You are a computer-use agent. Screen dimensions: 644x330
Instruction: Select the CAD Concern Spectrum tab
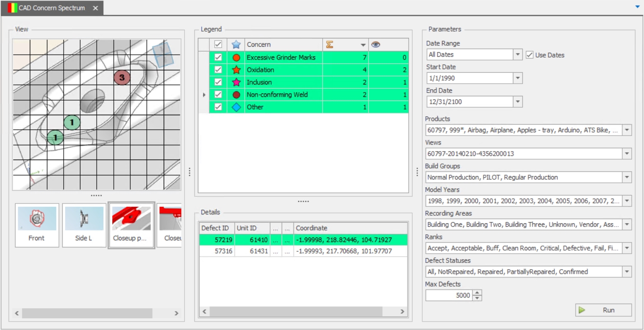(52, 8)
